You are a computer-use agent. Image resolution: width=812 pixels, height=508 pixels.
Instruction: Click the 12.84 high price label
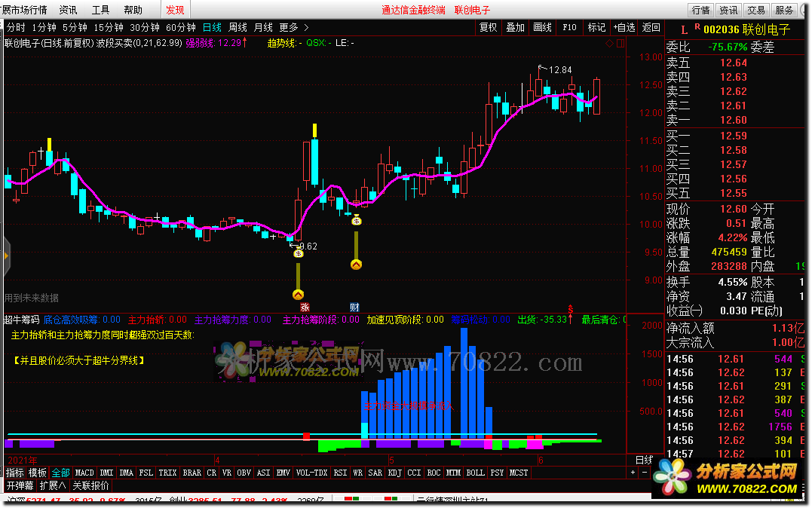point(559,70)
